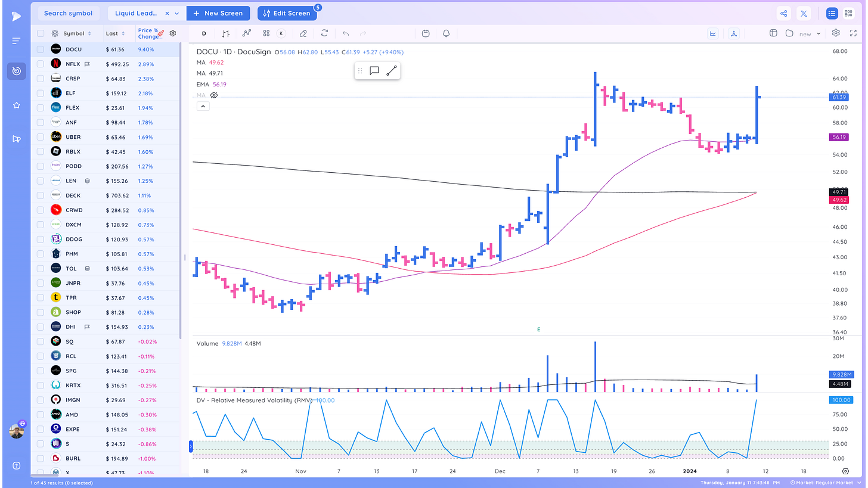This screenshot has width=868, height=488.
Task: Open the column settings gear beside Price % Change
Action: click(x=173, y=33)
